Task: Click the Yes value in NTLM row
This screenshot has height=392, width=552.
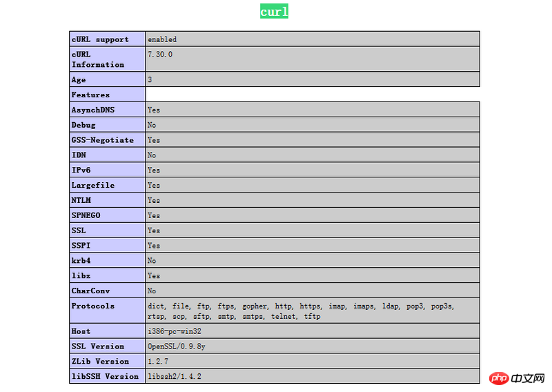Action: (154, 200)
